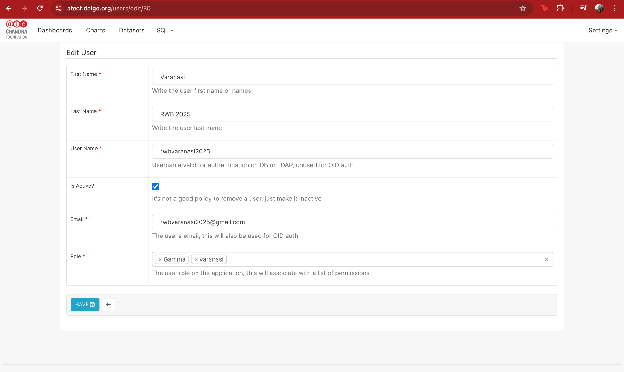Focus the Email input field

coord(352,222)
